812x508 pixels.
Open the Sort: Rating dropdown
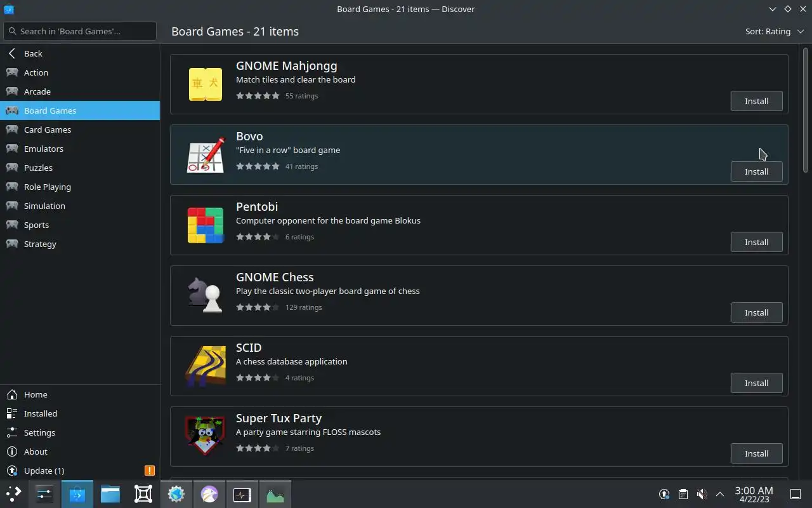pos(774,31)
